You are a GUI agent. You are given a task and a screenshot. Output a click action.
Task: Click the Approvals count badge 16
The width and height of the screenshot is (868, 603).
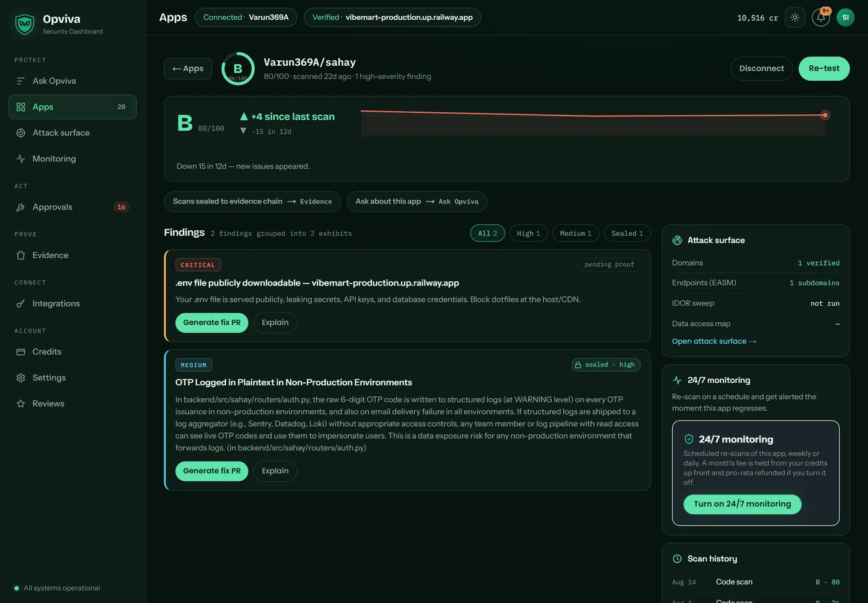pos(122,207)
